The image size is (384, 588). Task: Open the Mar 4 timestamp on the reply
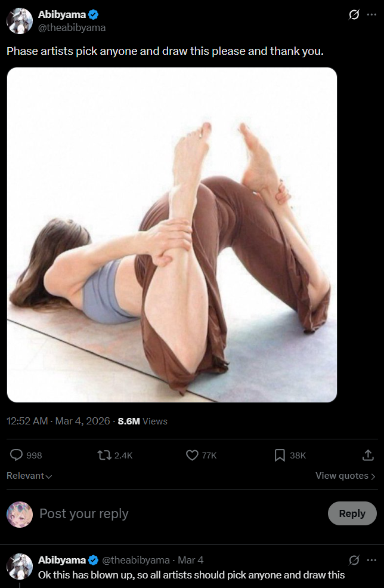191,561
